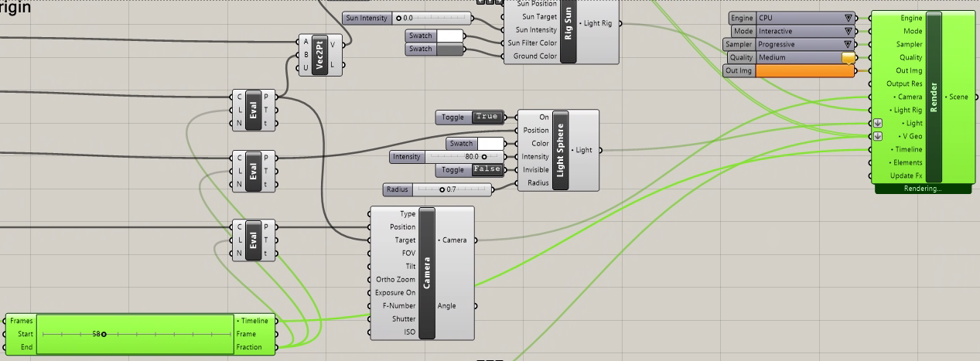Click the Shutter input on Camera component
Viewport: 980px width, 361px height.
[x=403, y=318]
